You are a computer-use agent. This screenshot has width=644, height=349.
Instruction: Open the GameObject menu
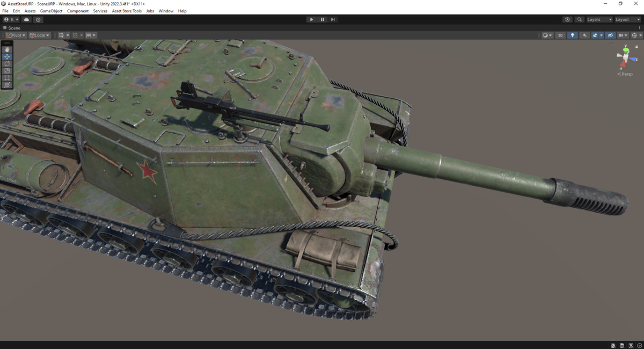point(51,11)
